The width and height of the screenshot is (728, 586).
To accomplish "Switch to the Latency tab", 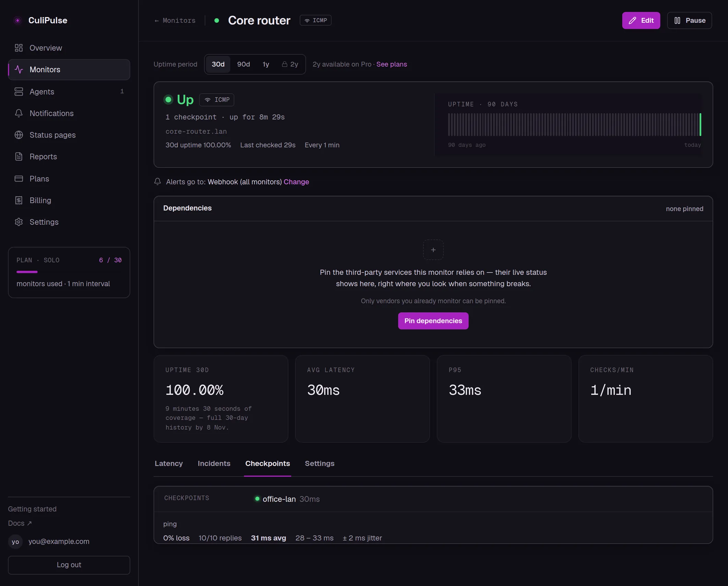I will (x=169, y=463).
